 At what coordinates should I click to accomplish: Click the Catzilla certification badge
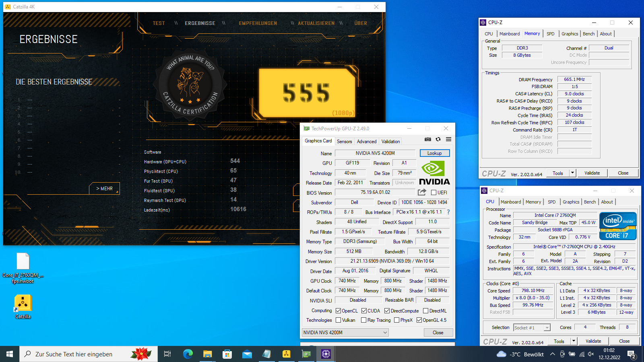190,85
